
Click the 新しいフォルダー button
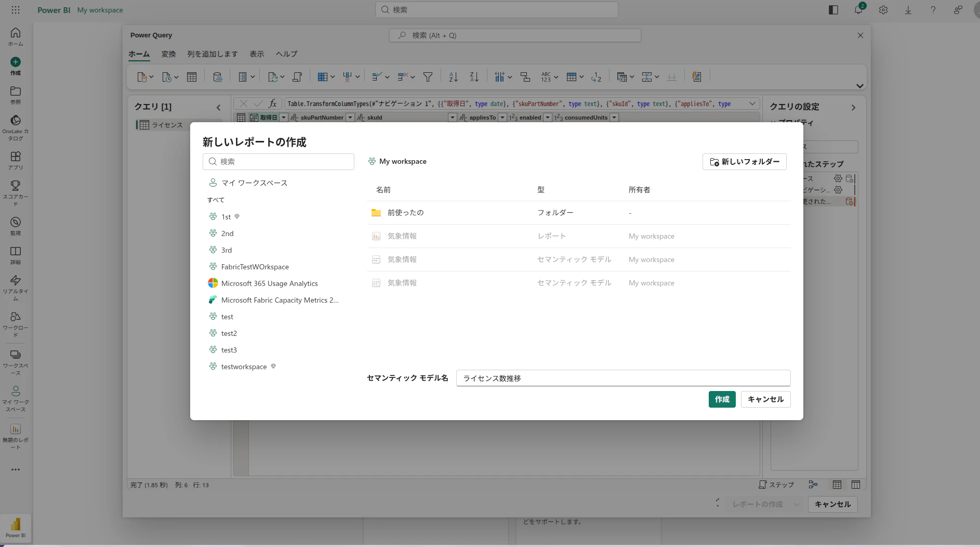tap(745, 162)
